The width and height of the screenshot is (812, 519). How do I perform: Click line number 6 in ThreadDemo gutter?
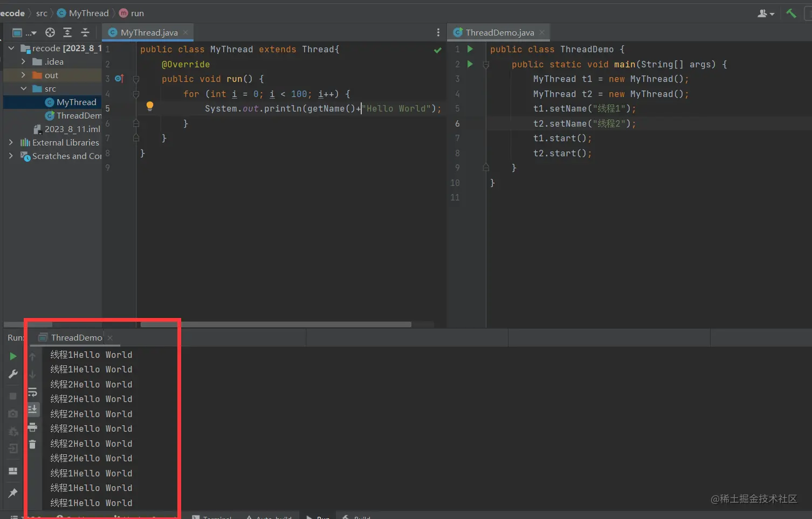(457, 123)
